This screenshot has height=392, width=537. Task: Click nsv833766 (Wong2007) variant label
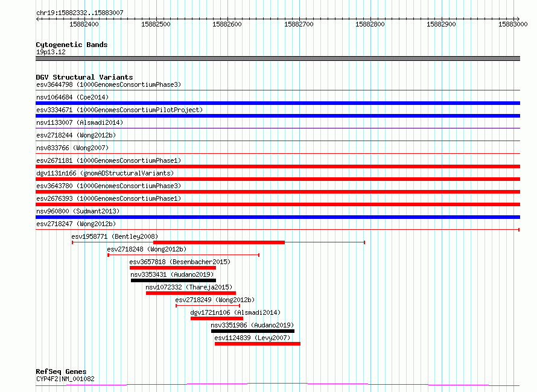(x=72, y=148)
